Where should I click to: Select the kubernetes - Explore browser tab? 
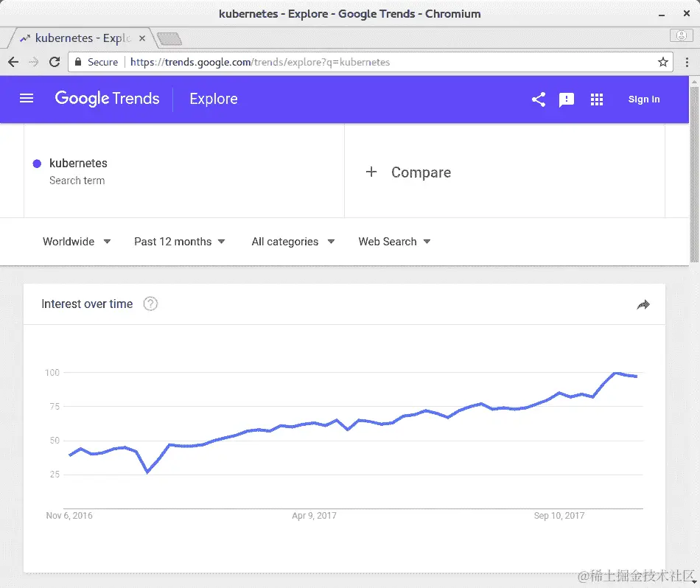point(81,38)
